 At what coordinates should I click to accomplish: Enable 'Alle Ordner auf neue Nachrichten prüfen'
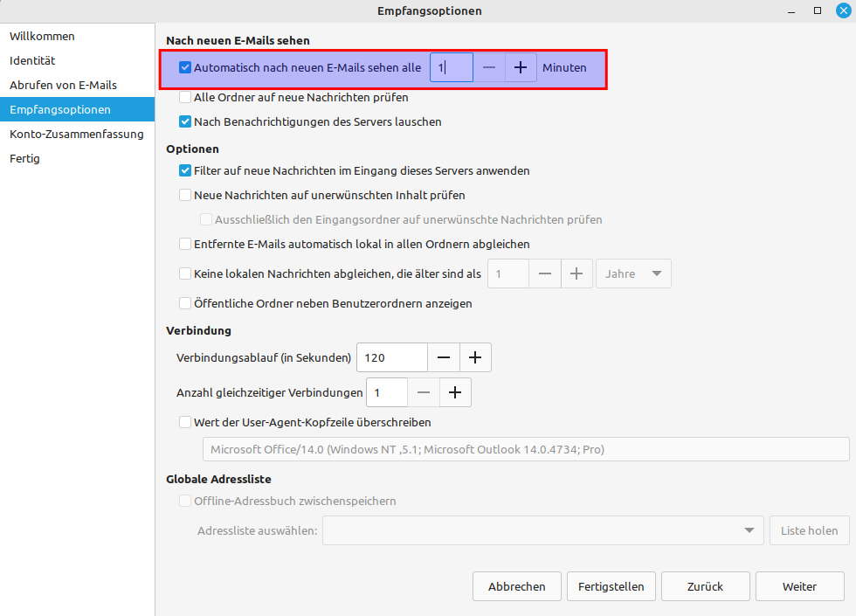click(x=185, y=98)
